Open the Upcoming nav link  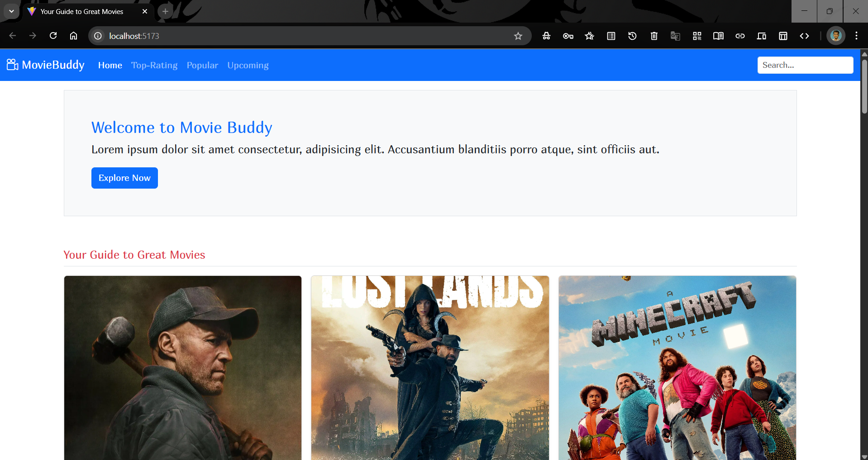coord(248,65)
